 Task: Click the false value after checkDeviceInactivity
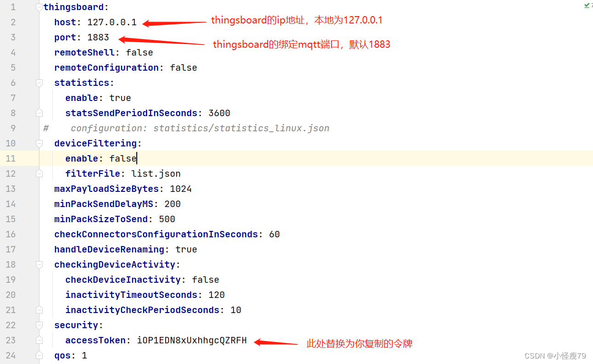[x=206, y=280]
